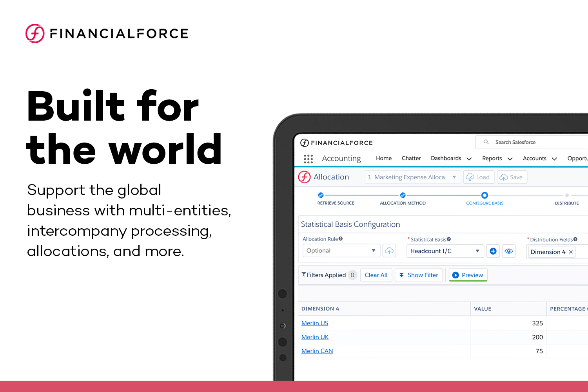The width and height of the screenshot is (588, 392).
Task: Go to the Retrieve Source step
Action: pos(321,195)
